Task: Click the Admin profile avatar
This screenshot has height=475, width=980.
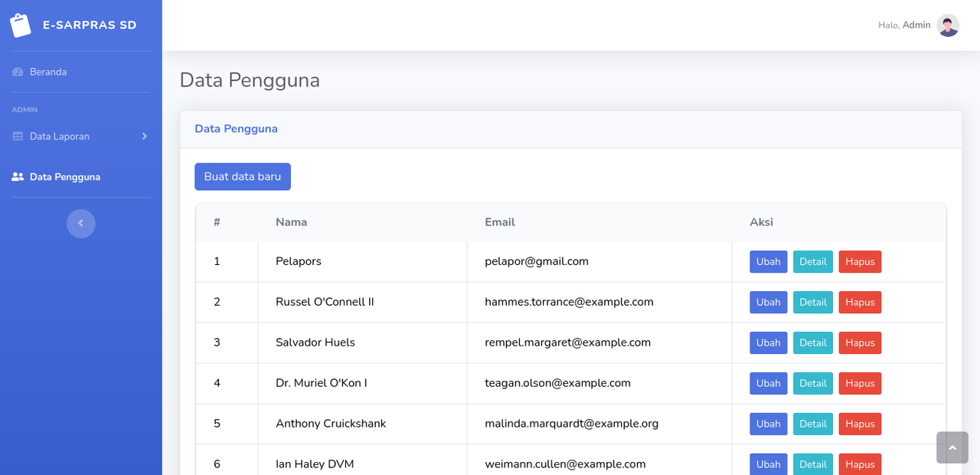Action: pyautogui.click(x=948, y=25)
